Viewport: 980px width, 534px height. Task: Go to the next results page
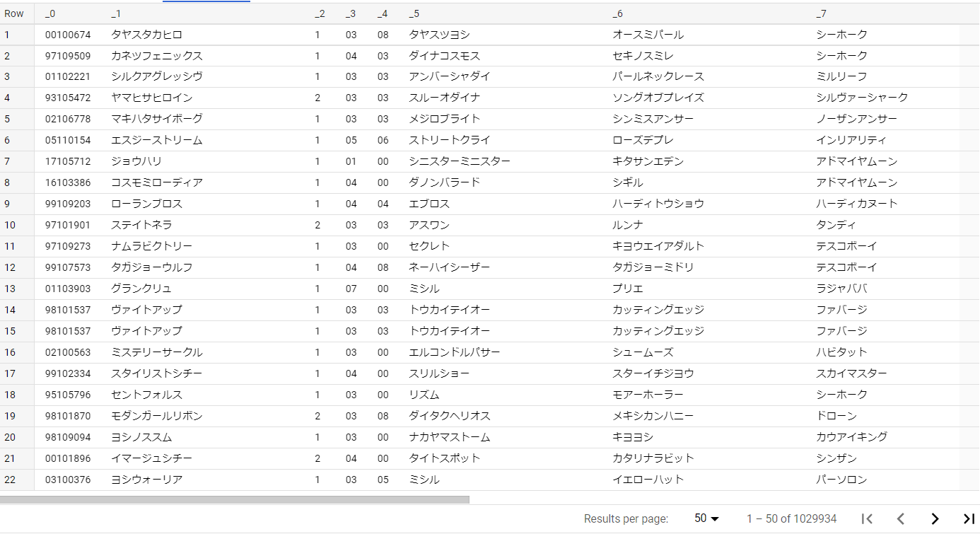(935, 518)
